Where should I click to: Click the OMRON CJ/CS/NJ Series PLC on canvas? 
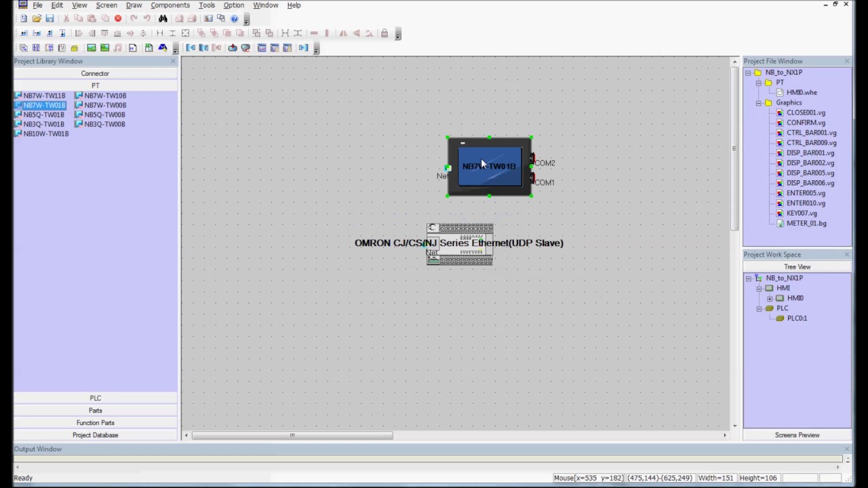460,244
